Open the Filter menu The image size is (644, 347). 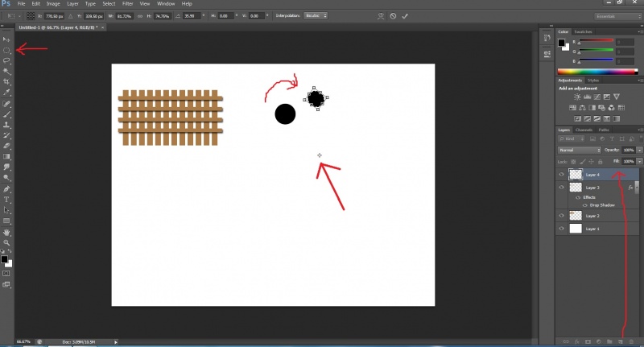(x=127, y=4)
